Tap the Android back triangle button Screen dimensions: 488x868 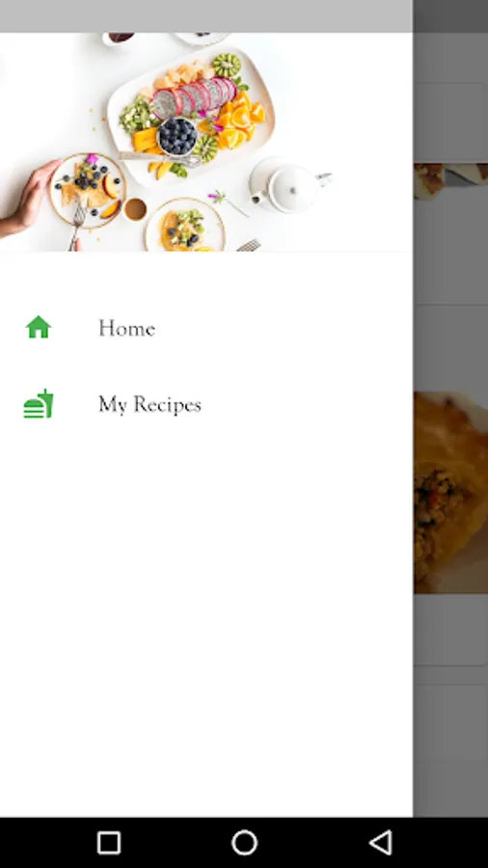pos(381,843)
